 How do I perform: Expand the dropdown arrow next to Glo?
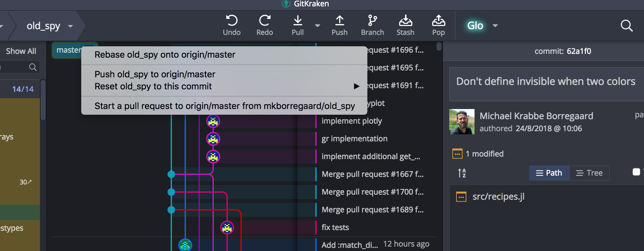[495, 26]
